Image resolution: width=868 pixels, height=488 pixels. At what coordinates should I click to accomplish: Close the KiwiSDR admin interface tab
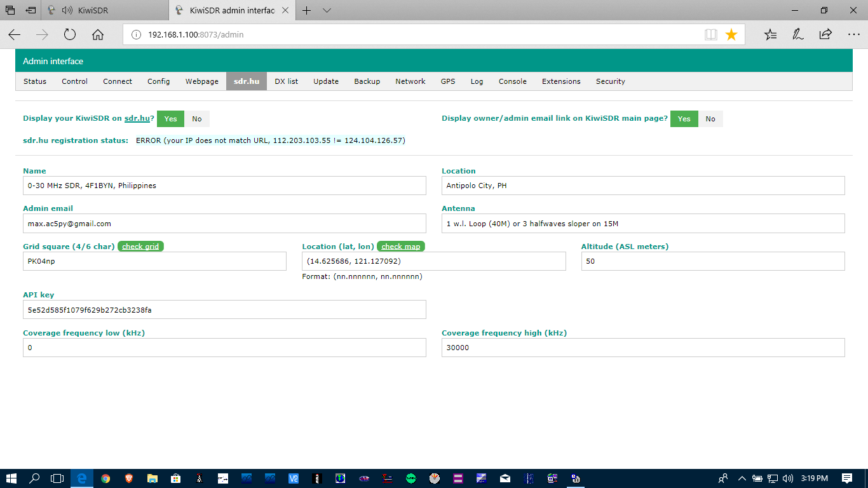click(285, 10)
